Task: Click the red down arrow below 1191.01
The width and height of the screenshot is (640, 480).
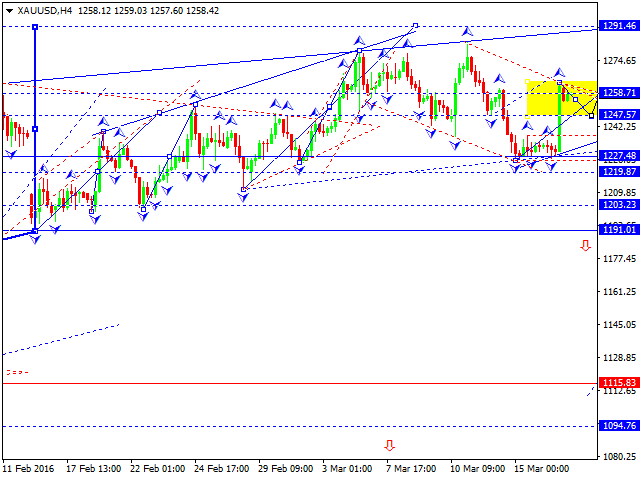Action: (x=586, y=245)
